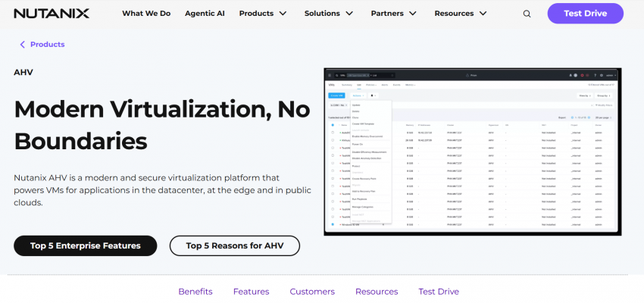The width and height of the screenshot is (644, 303).
Task: Jump to the Customers section tab
Action: (x=312, y=292)
